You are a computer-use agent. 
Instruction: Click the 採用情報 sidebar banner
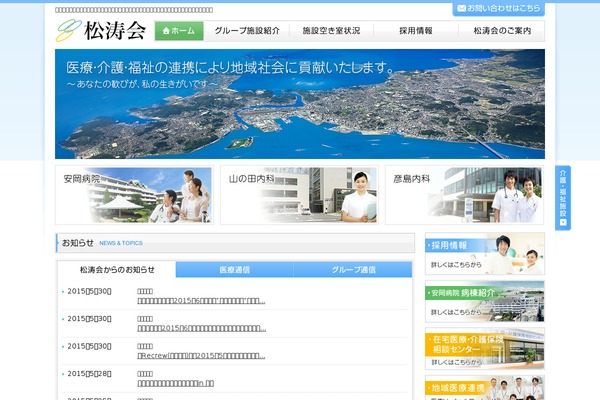[x=485, y=253]
